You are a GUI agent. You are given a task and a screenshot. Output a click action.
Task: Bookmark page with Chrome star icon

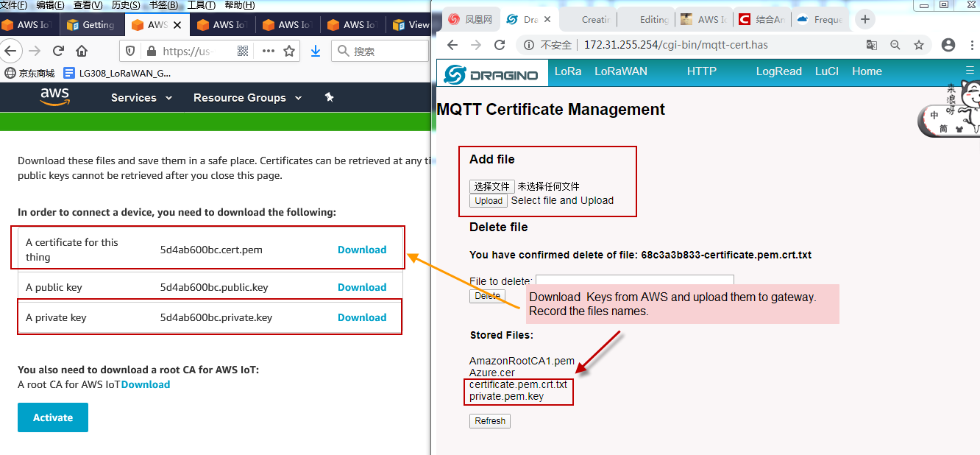click(x=919, y=45)
